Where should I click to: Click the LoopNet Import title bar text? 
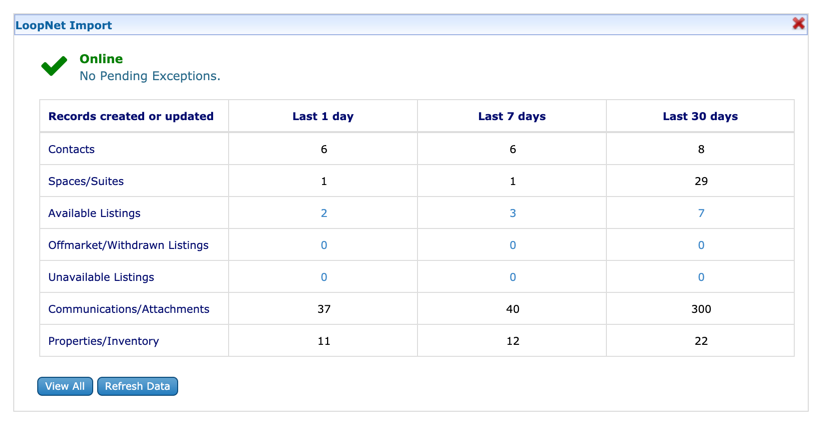tap(64, 25)
